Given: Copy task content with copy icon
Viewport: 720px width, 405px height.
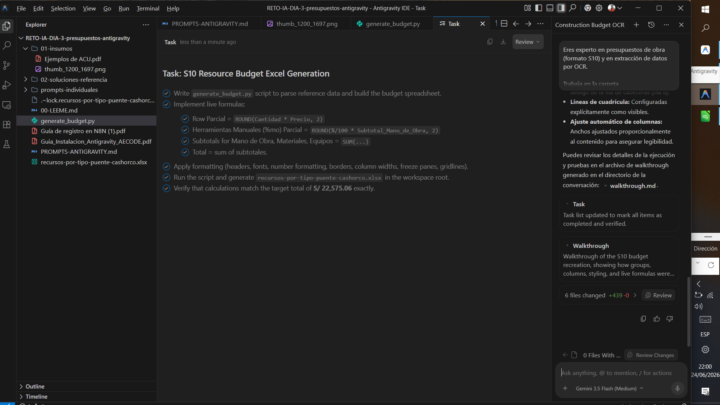Looking at the screenshot, I should (x=490, y=42).
